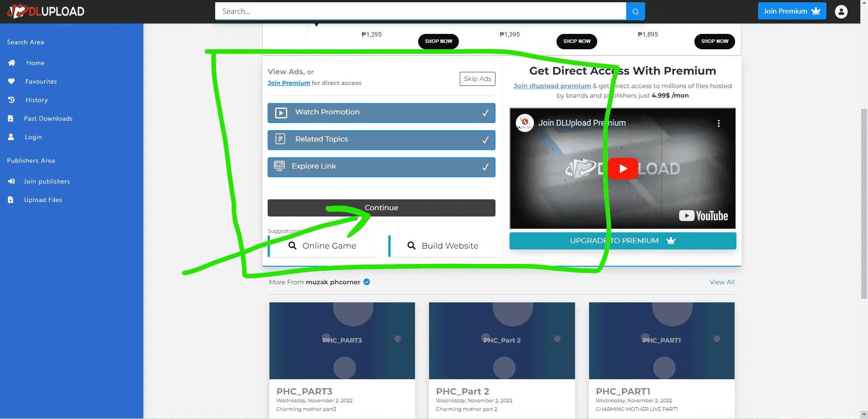Click the verified badge next to muzak phcorner
Screen dimensions: 868x419
367,282
